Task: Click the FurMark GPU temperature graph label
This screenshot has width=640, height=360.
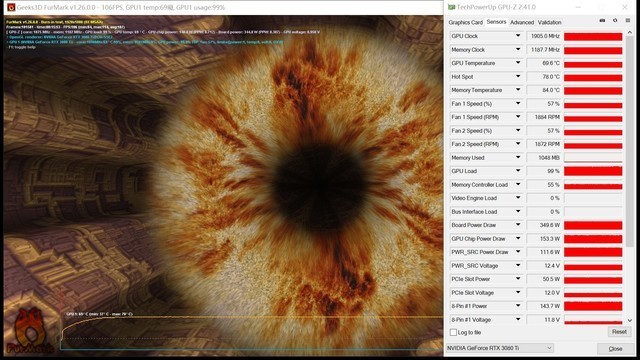Action: click(x=99, y=314)
